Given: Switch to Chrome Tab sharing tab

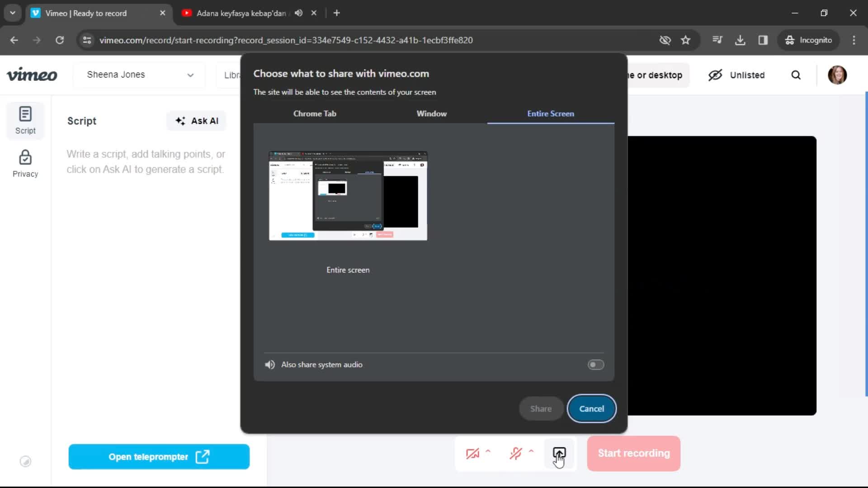Looking at the screenshot, I should tap(315, 114).
